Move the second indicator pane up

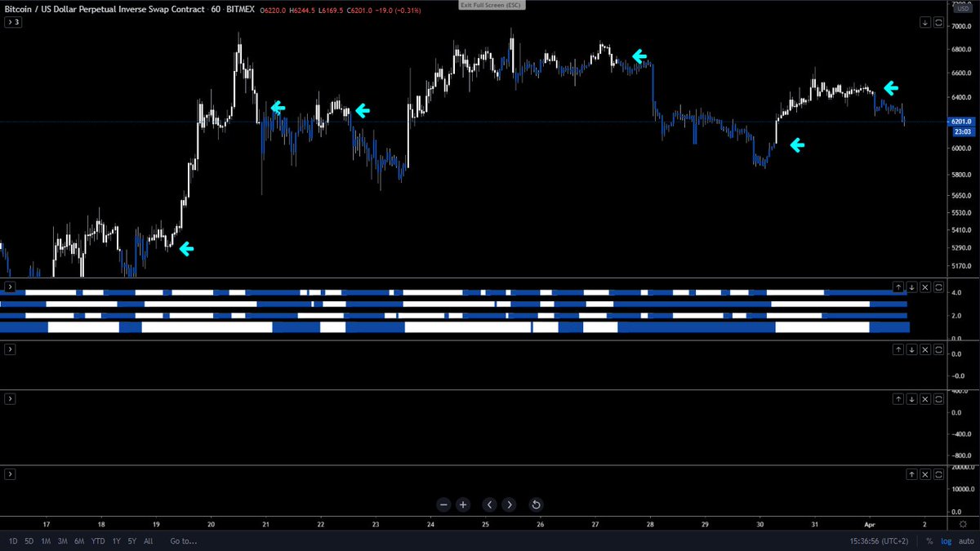tap(898, 287)
